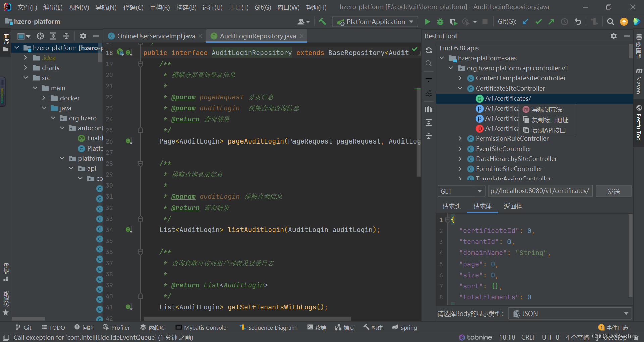Run PlatformApplication with the green play icon
644x342 pixels.
pos(427,22)
